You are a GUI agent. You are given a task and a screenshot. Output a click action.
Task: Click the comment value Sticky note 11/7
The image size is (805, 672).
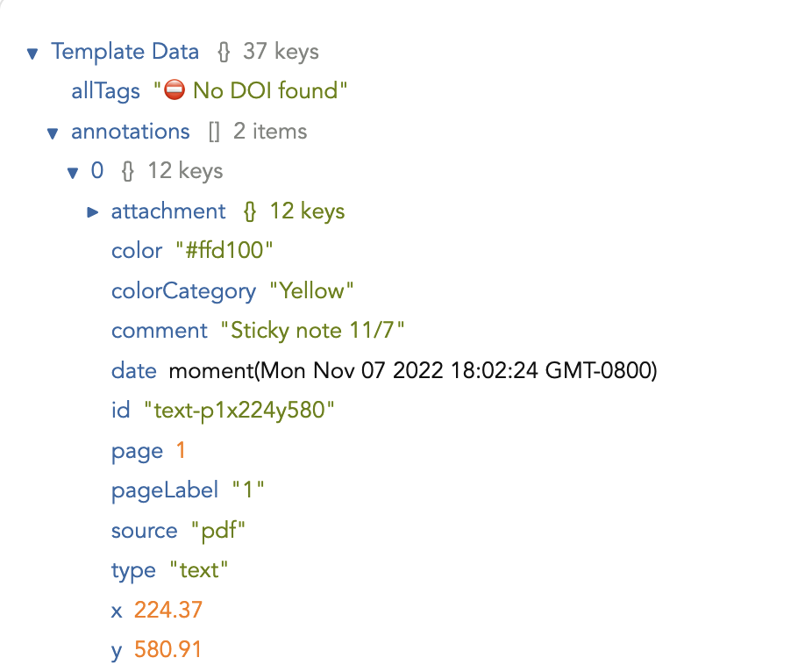(316, 331)
